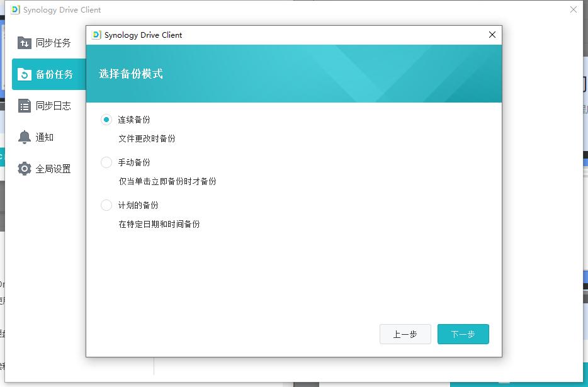588x387 pixels.
Task: Click the teal 下一步 button
Action: (x=463, y=334)
